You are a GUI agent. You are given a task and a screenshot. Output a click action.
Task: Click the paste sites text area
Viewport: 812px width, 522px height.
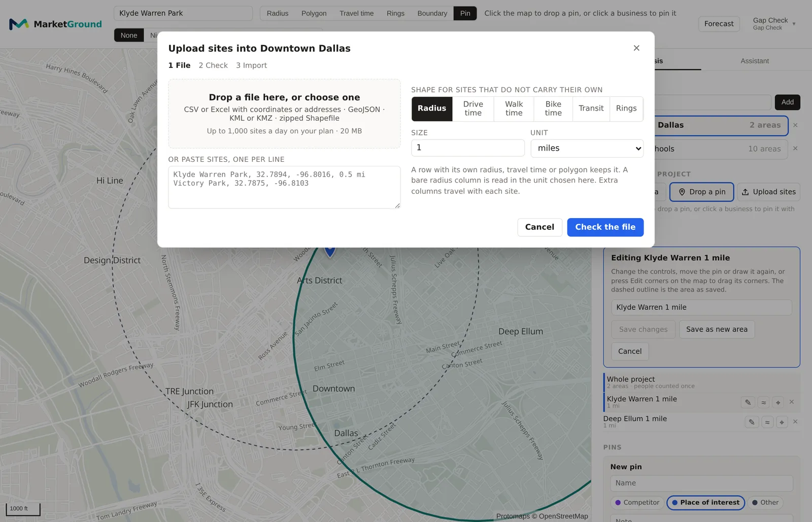tap(284, 187)
